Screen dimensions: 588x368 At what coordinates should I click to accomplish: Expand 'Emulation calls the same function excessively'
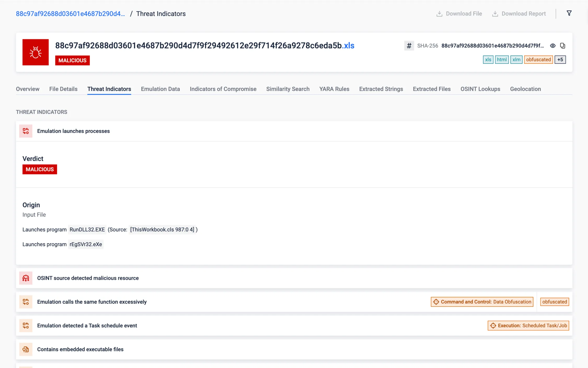click(x=92, y=302)
